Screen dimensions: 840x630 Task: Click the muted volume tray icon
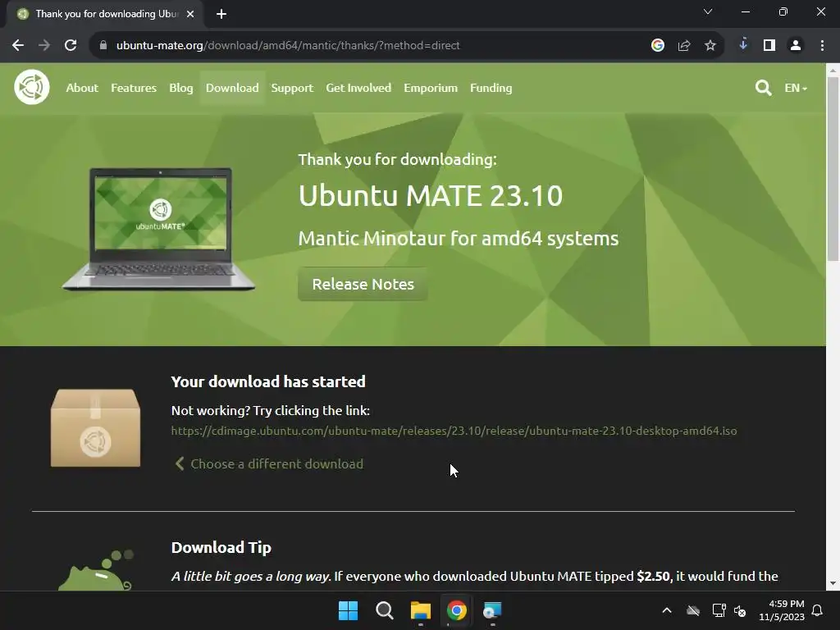741,610
